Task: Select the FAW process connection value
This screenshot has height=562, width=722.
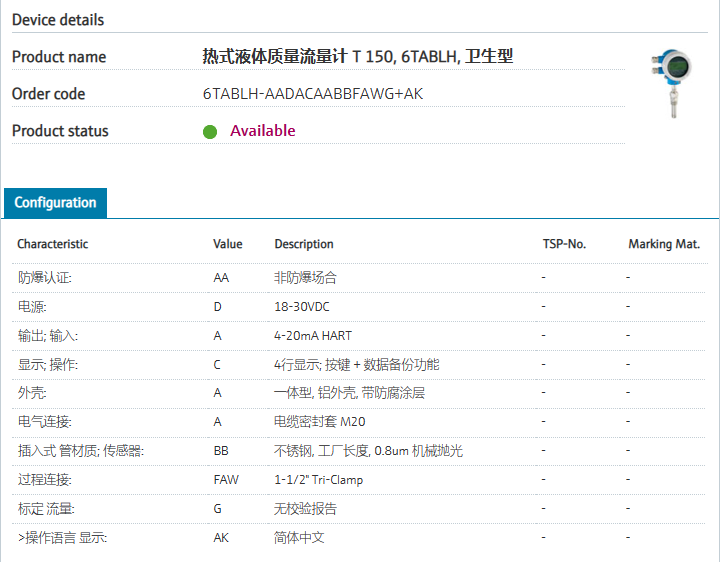Action: [x=226, y=480]
